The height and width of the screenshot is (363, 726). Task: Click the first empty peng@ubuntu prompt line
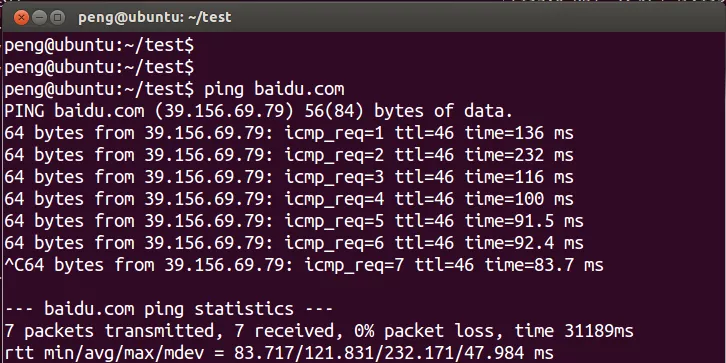tap(99, 46)
